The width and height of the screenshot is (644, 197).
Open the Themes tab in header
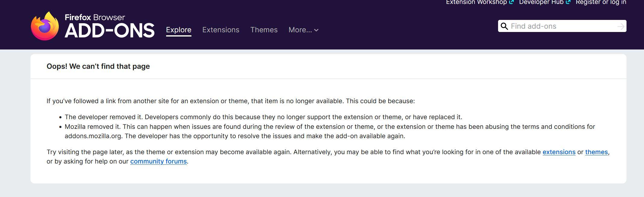pos(264,30)
